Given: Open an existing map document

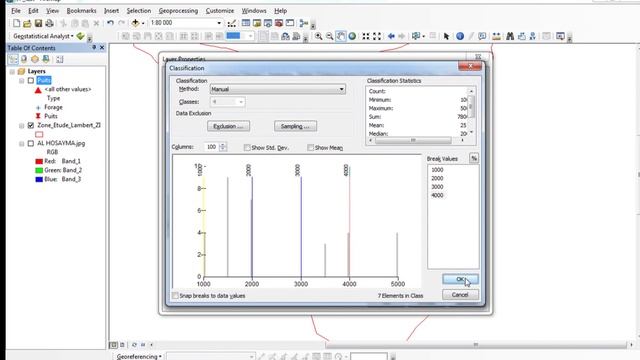Looking at the screenshot, I should [x=27, y=23].
